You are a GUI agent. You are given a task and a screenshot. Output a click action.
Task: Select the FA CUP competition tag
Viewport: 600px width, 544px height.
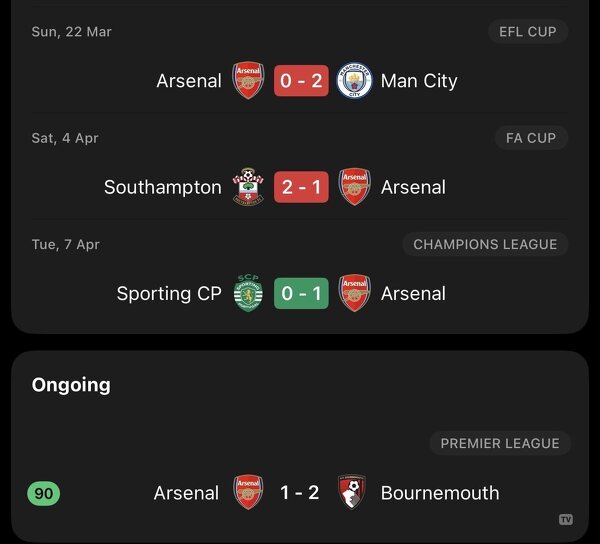pyautogui.click(x=531, y=138)
